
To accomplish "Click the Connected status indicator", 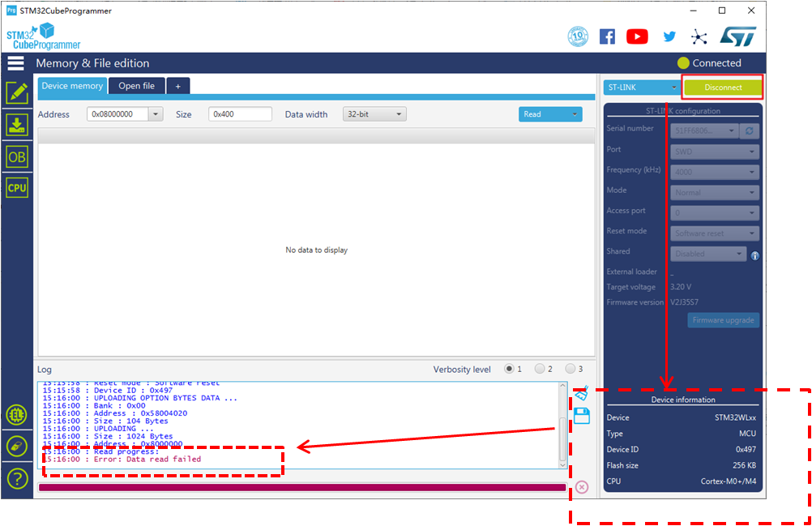I will coord(709,63).
